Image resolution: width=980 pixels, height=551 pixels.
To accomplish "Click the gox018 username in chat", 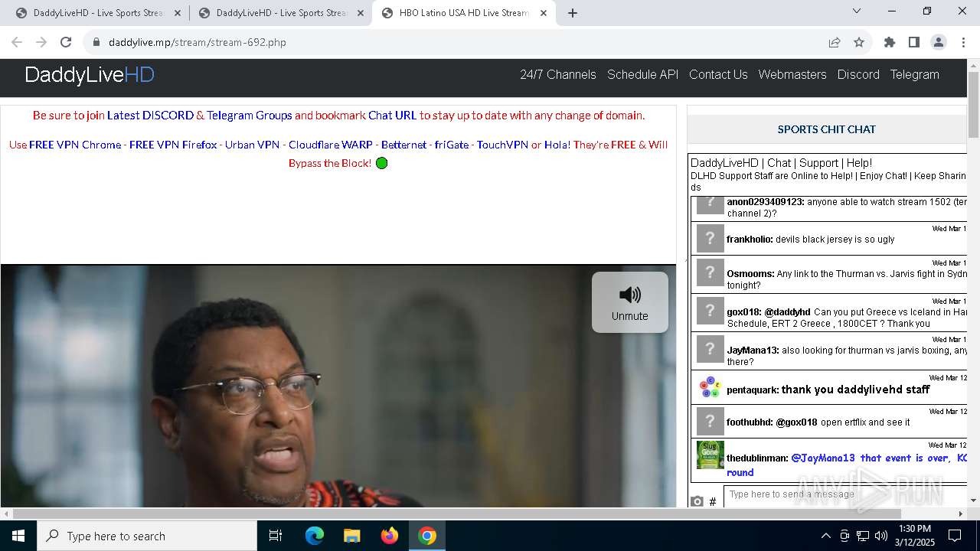I will pyautogui.click(x=743, y=312).
